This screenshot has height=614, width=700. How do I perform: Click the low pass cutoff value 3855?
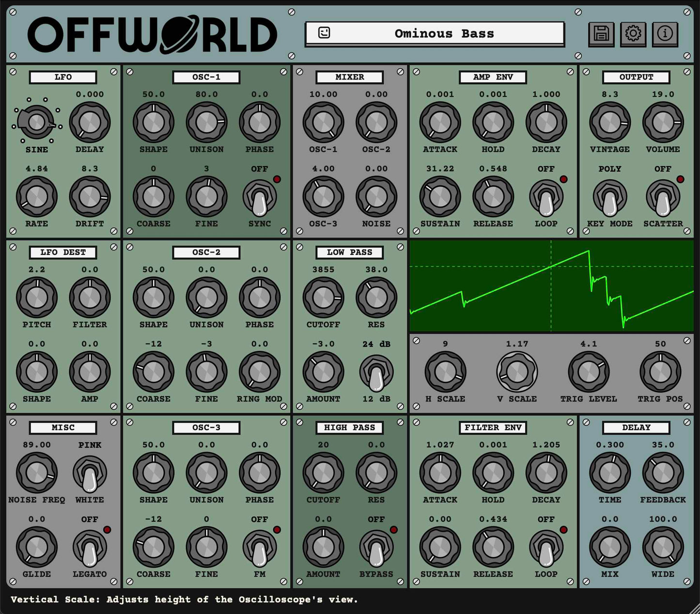(x=323, y=269)
